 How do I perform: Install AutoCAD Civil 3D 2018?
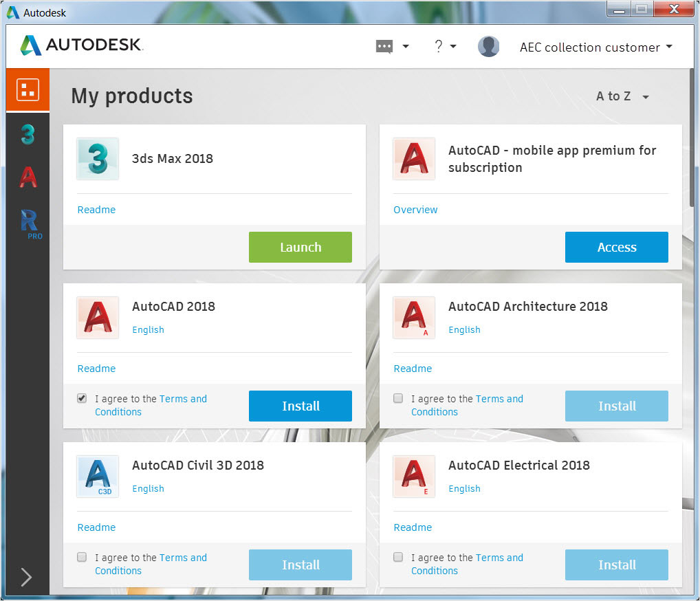[x=300, y=565]
